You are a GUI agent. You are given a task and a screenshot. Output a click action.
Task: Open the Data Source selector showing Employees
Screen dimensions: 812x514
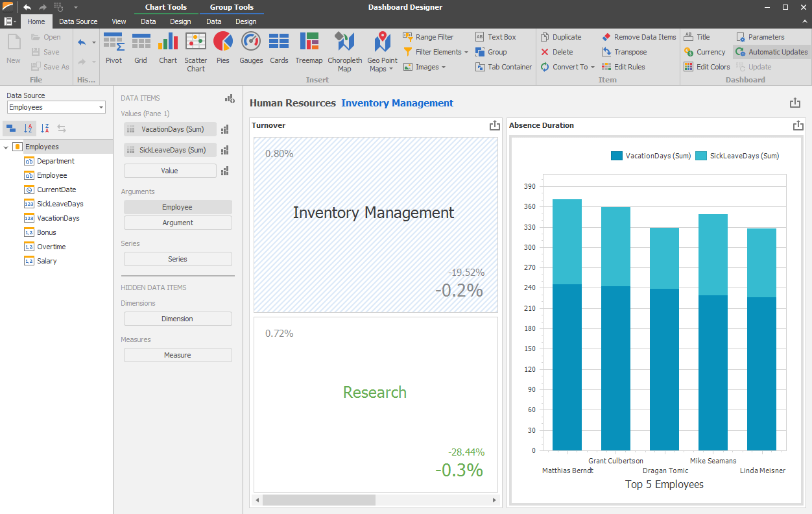pyautogui.click(x=55, y=106)
